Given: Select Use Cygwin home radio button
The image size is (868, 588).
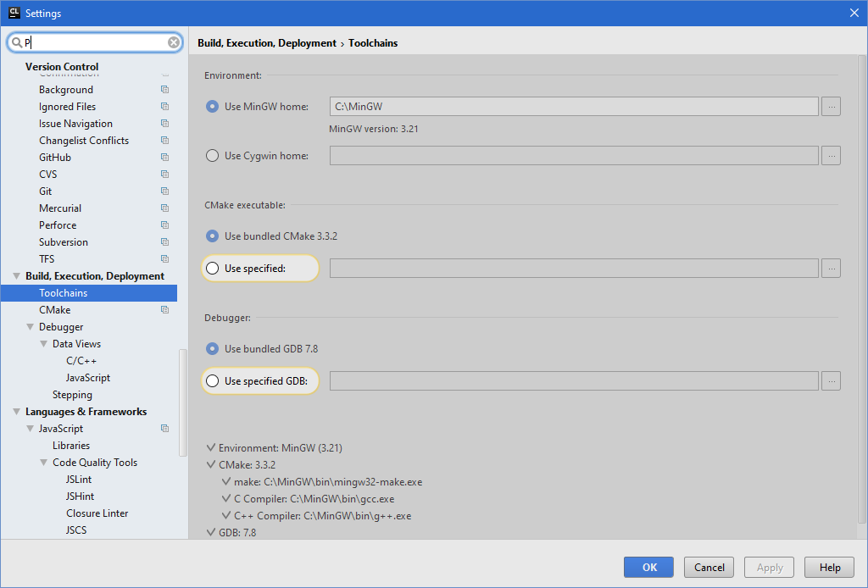Looking at the screenshot, I should [212, 155].
